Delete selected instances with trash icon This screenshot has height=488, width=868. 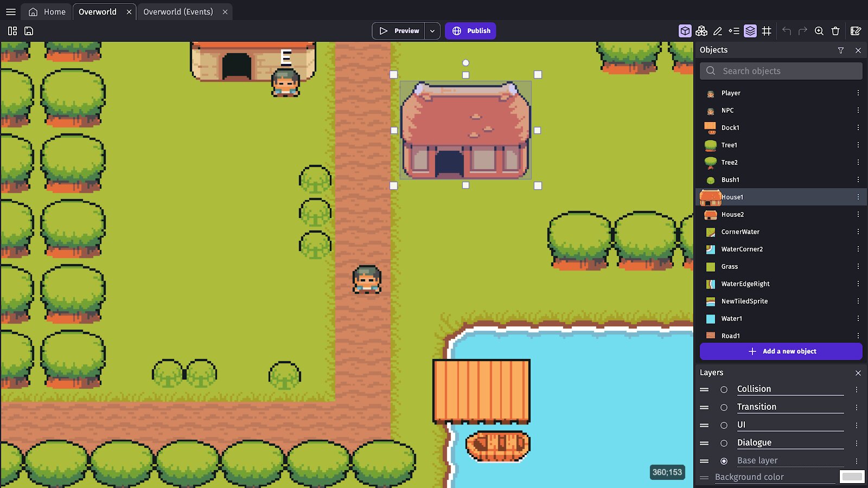pos(835,31)
